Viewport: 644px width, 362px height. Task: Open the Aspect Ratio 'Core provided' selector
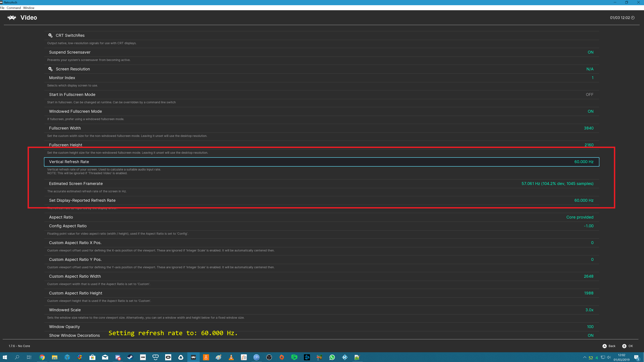pos(580,217)
